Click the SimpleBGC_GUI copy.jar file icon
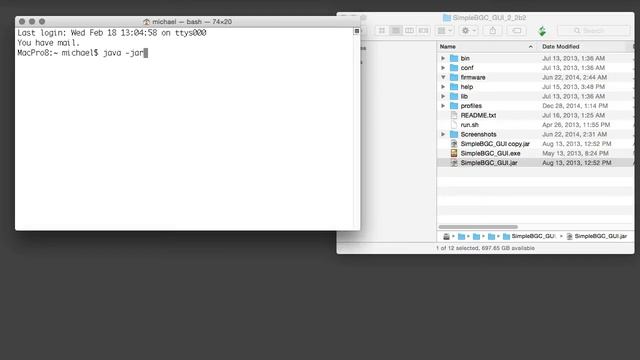The height and width of the screenshot is (360, 640). 454,144
